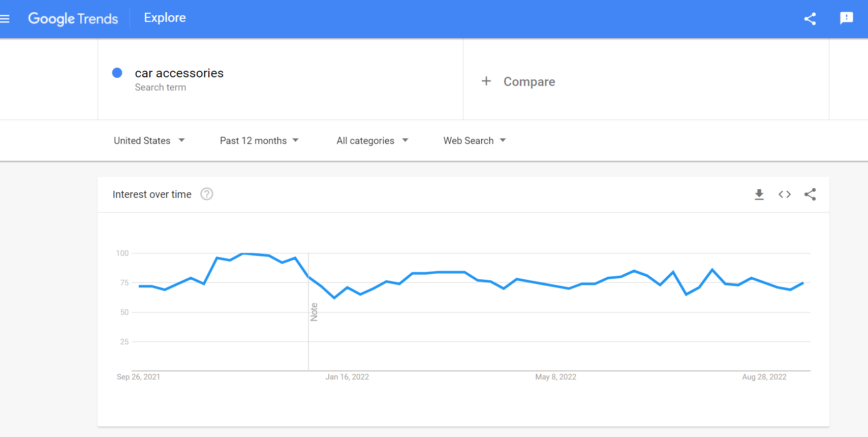Click the plus icon beside Compare
Viewport: 868px width, 437px height.
pos(486,81)
